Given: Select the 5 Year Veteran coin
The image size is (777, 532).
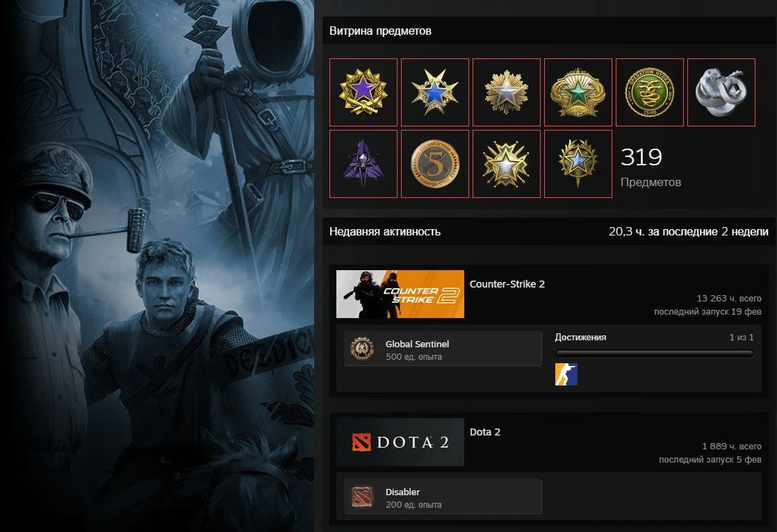Looking at the screenshot, I should pyautogui.click(x=434, y=164).
